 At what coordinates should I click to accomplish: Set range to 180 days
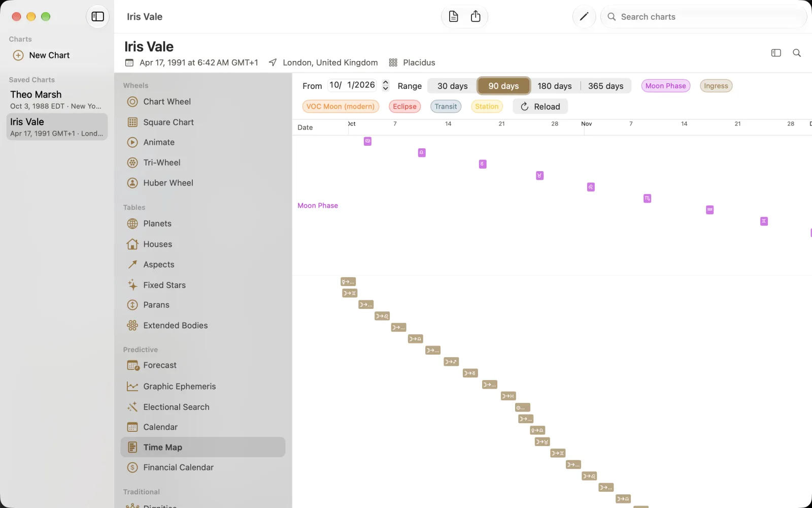[x=555, y=86]
